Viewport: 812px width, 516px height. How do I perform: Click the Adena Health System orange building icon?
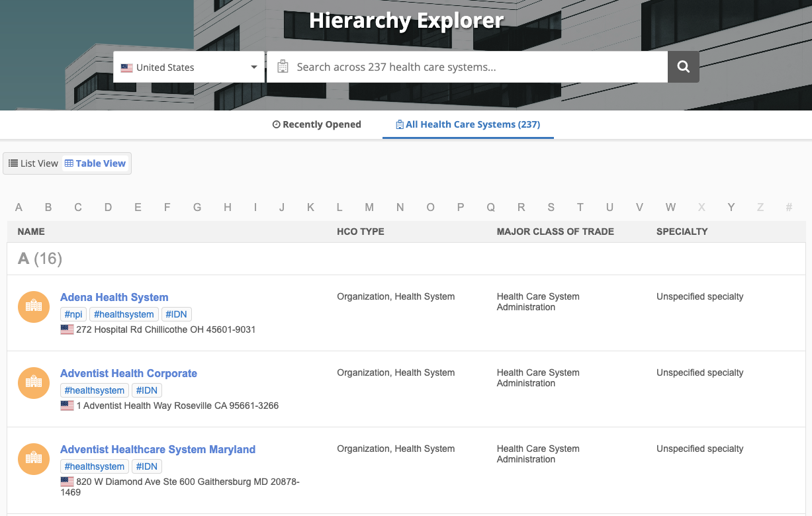(x=34, y=307)
